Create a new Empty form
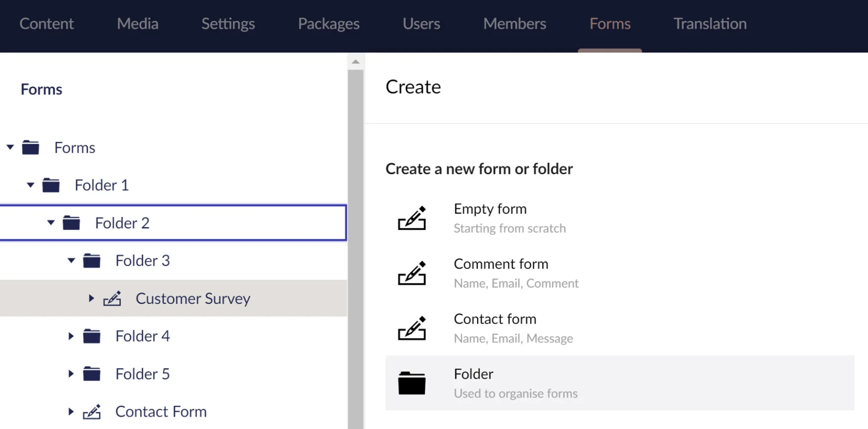Viewport: 868px width, 429px height. (x=490, y=209)
